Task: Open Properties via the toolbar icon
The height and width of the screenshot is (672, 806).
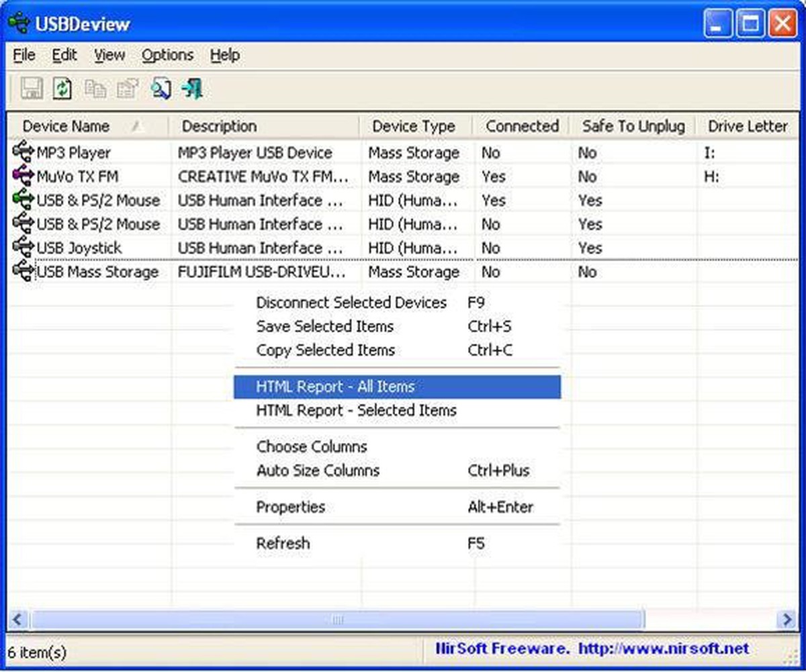Action: click(127, 88)
